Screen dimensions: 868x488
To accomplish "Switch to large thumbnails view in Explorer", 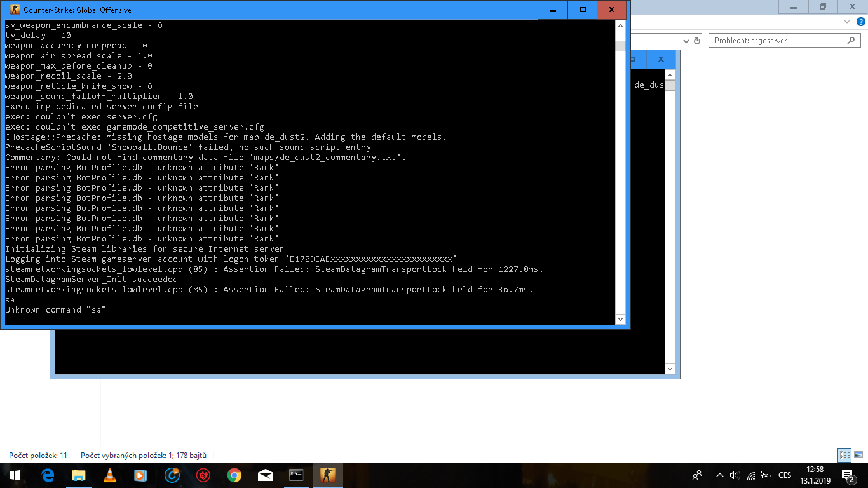I will tap(858, 455).
